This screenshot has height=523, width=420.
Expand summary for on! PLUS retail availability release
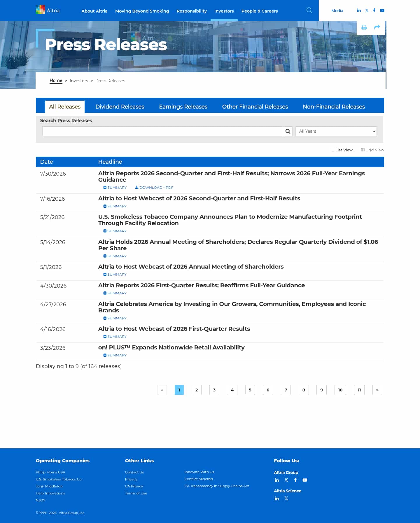pos(115,355)
